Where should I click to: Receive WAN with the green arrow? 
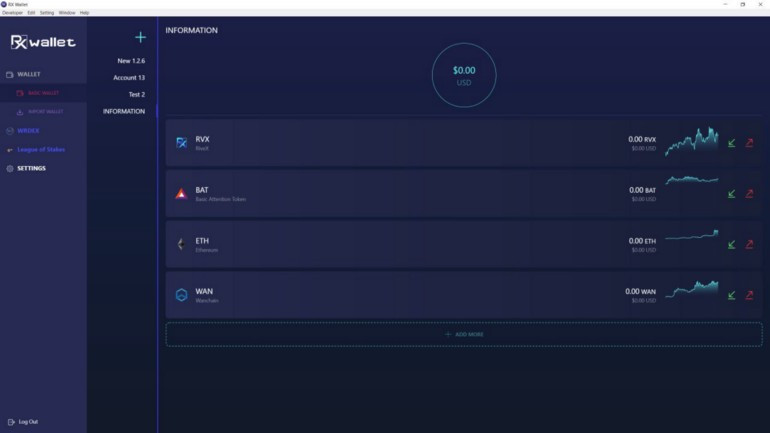click(x=732, y=295)
